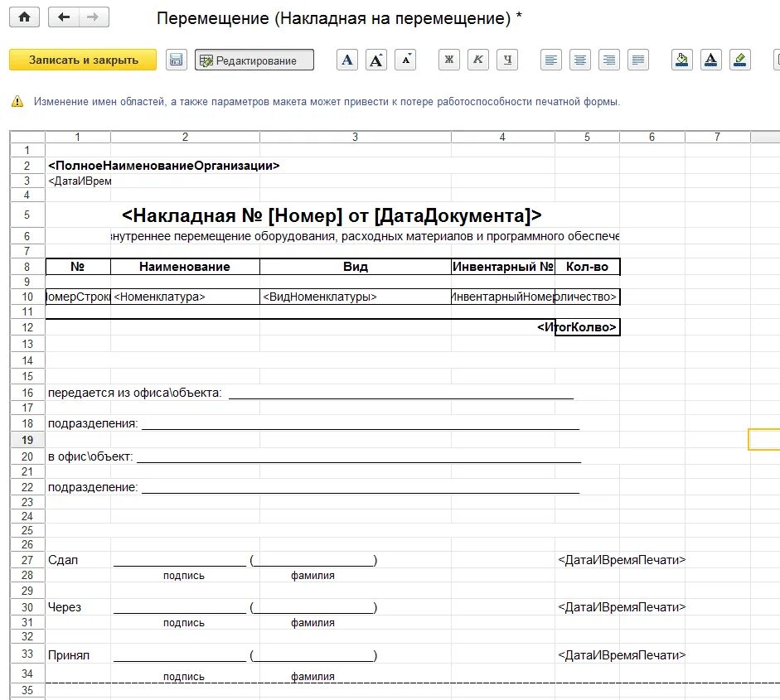Viewport: 780px width, 700px height.
Task: Select row header 19
Action: (x=27, y=440)
